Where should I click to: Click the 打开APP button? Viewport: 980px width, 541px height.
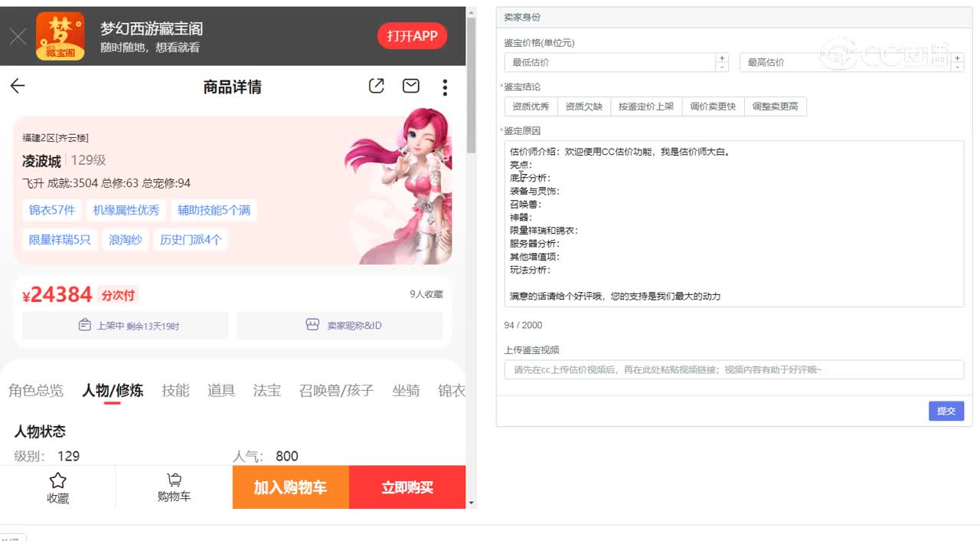point(412,36)
